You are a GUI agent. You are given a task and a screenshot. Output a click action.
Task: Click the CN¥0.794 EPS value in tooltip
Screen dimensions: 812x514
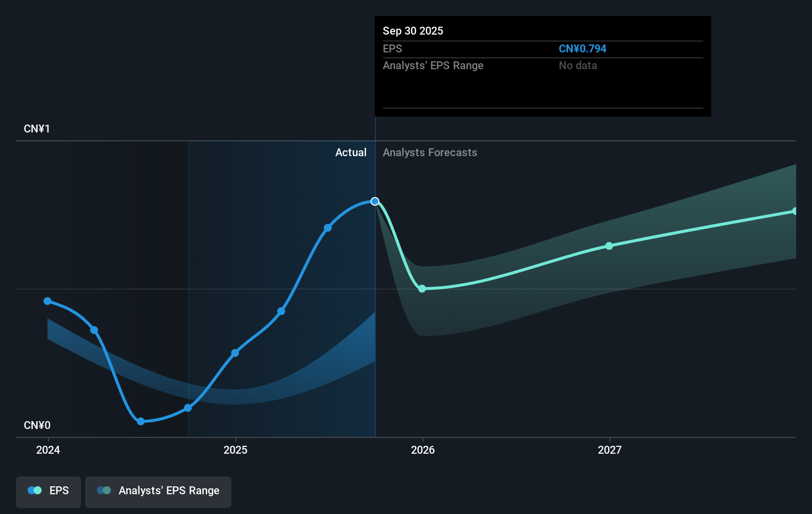point(582,49)
